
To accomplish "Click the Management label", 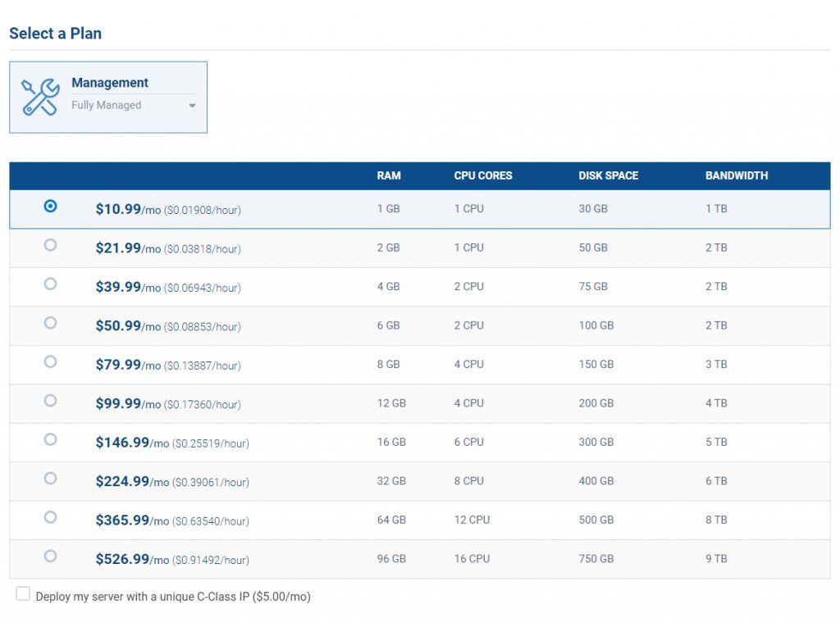I will coord(110,83).
